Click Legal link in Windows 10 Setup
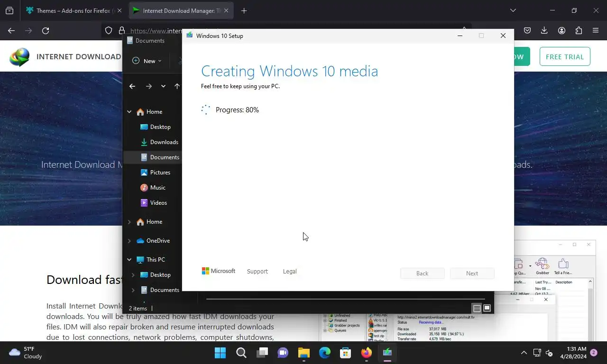607x364 pixels. tap(290, 272)
